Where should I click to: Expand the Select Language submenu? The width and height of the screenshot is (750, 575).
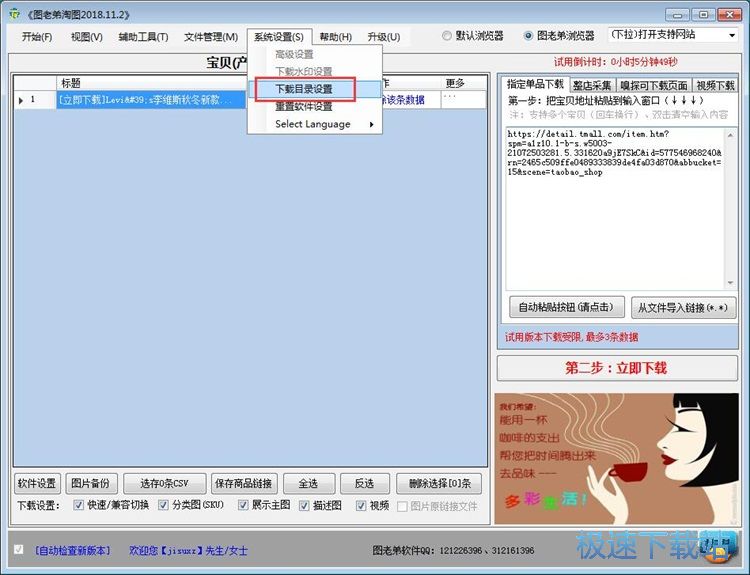coord(314,124)
